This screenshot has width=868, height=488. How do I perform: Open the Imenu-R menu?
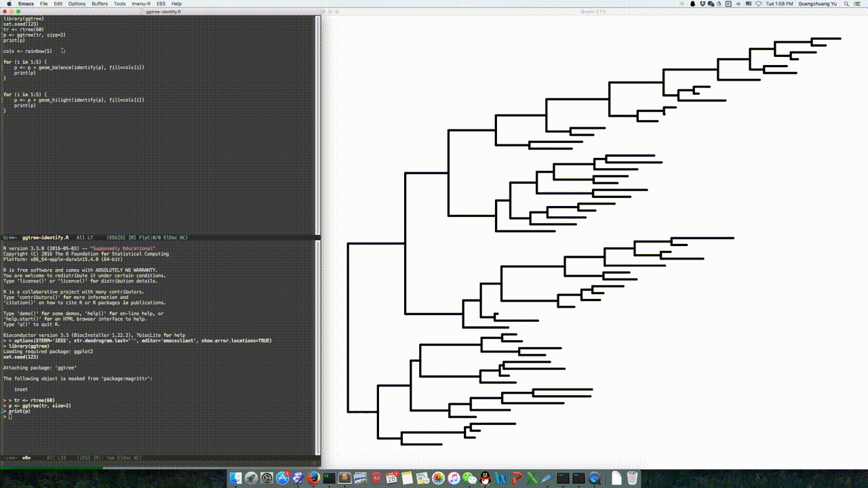141,3
